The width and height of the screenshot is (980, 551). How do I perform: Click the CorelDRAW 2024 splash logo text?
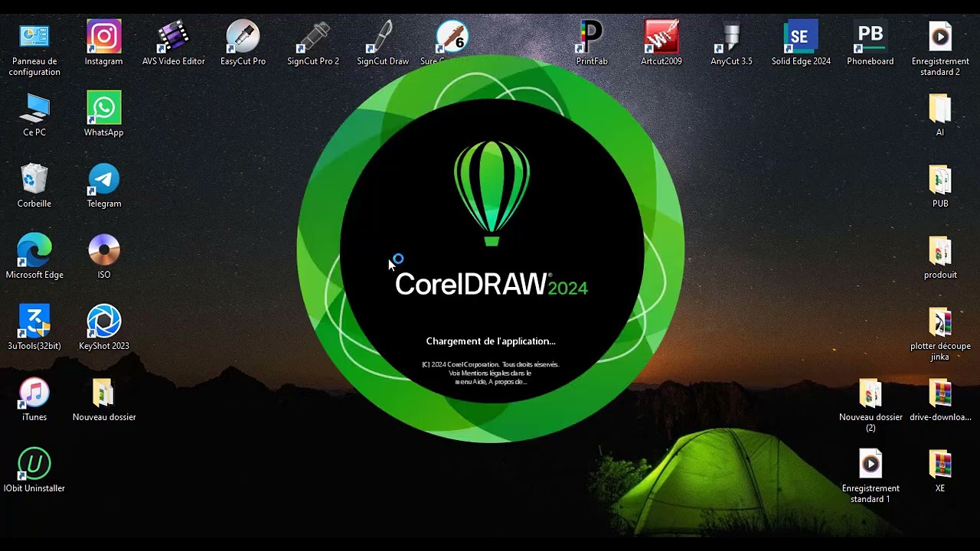[x=492, y=284]
